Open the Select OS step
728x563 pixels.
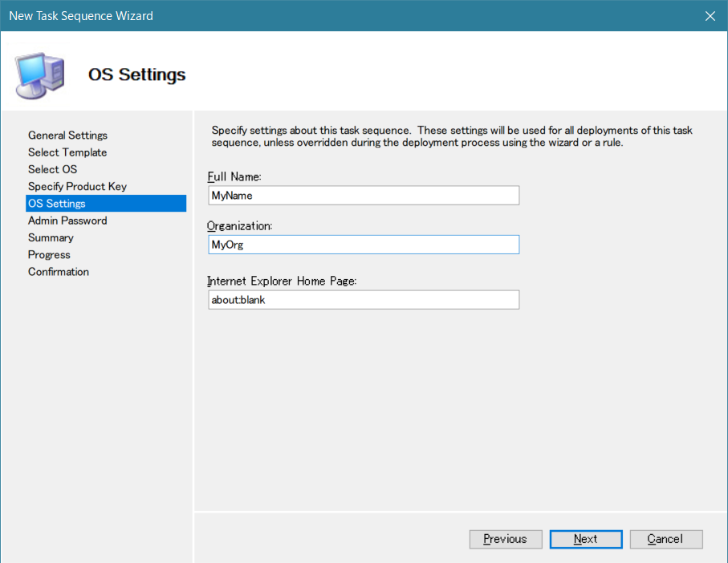click(x=52, y=169)
